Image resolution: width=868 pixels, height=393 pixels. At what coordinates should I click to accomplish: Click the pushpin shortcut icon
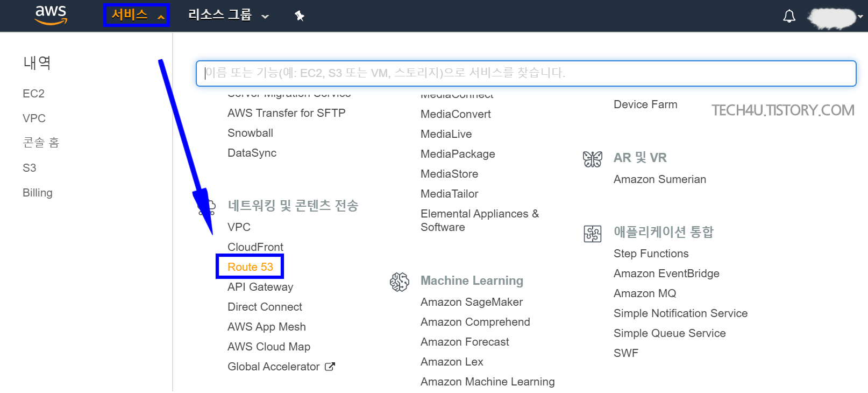[300, 16]
